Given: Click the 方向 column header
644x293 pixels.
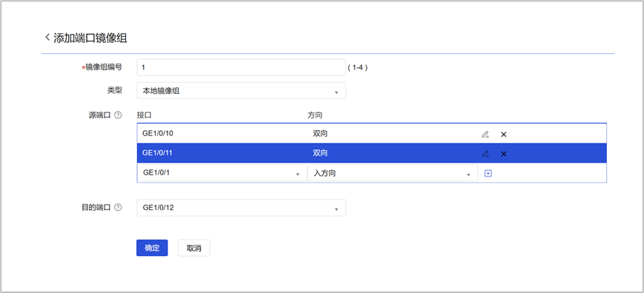Looking at the screenshot, I should (315, 115).
